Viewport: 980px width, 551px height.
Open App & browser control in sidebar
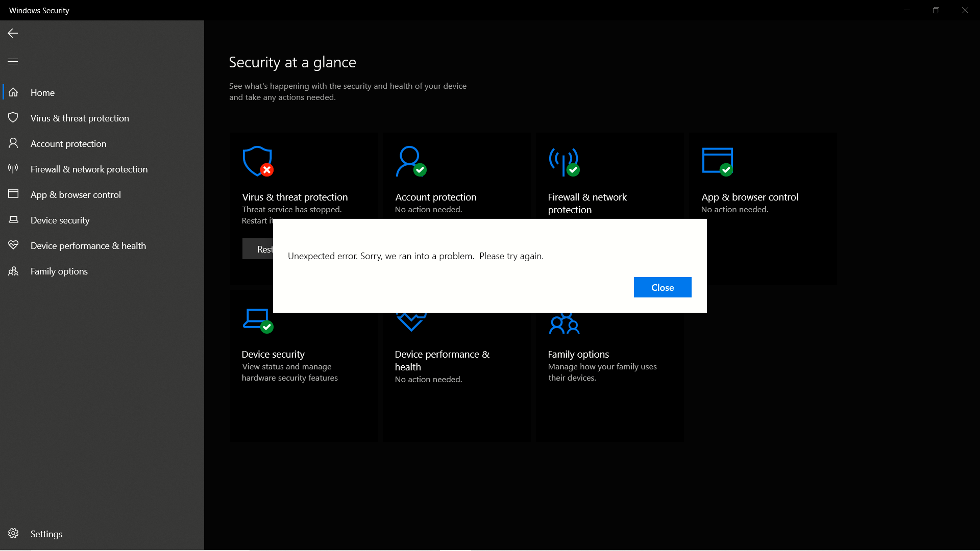102,194
